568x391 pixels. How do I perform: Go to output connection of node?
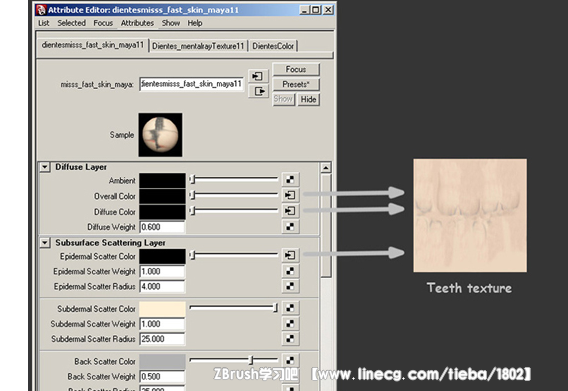pos(258,91)
